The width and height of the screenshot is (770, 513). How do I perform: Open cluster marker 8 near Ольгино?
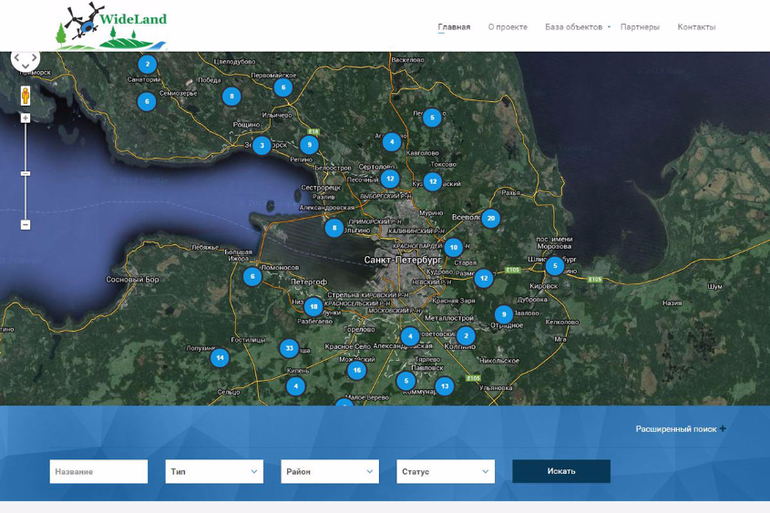coord(334,228)
